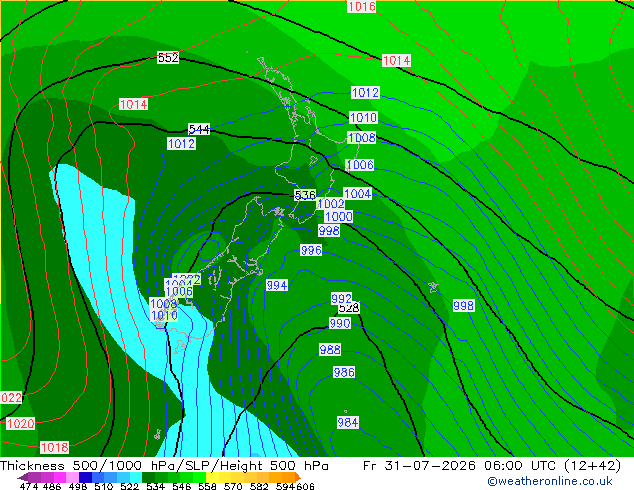
Task: Click the partially cut red 022 label
Action: [x=11, y=398]
